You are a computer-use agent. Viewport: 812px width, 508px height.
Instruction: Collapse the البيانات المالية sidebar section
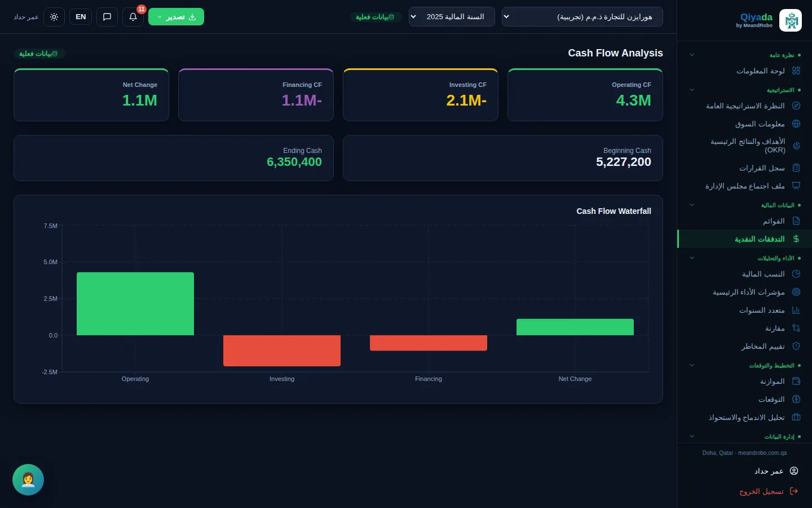(x=745, y=205)
